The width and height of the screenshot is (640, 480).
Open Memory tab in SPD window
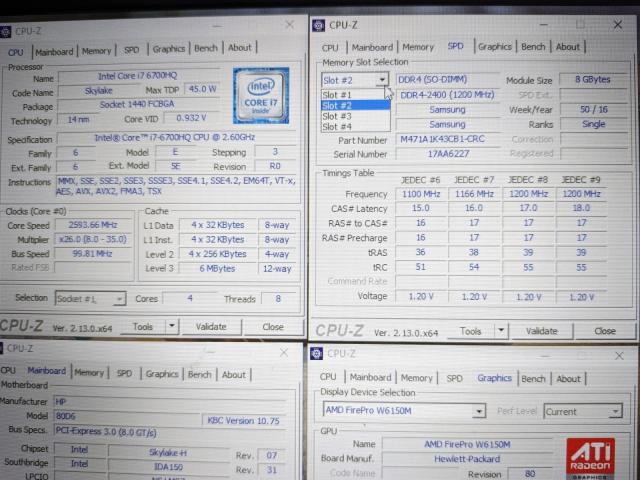(x=418, y=47)
